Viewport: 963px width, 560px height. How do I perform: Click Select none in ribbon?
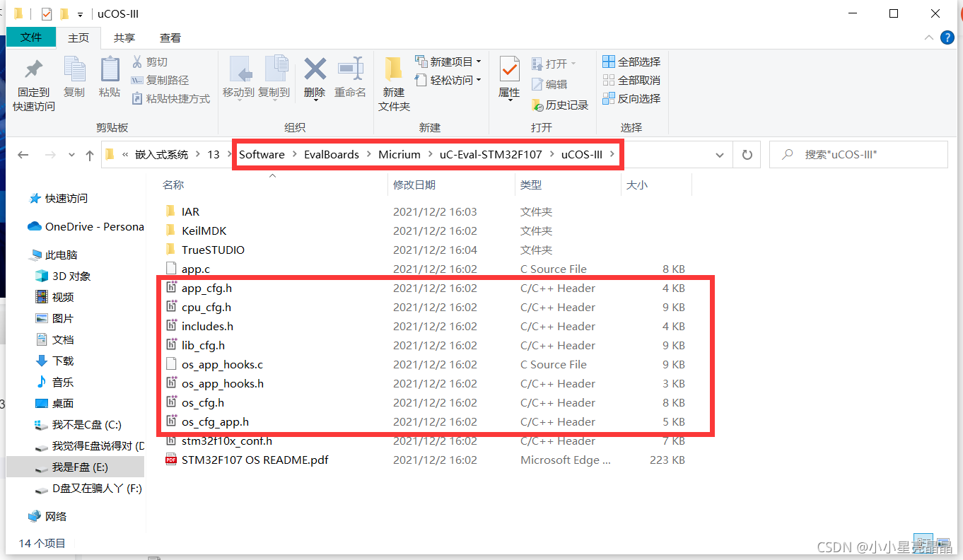[x=631, y=80]
